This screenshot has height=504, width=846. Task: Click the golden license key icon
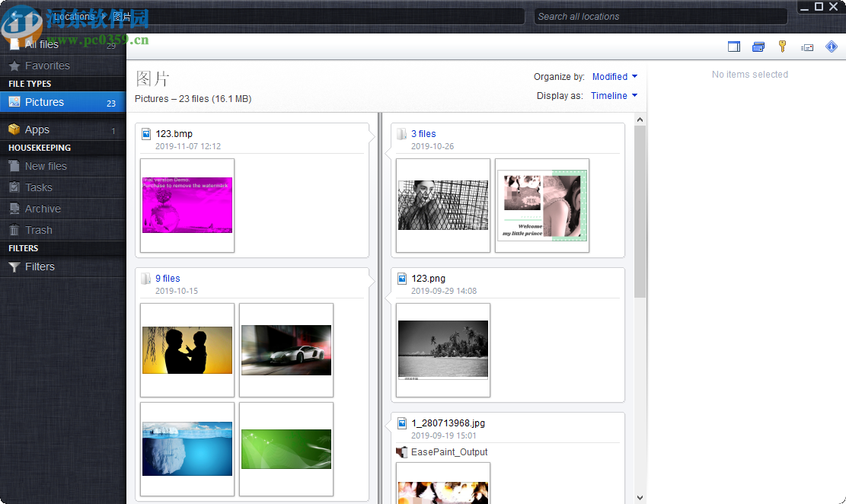782,46
